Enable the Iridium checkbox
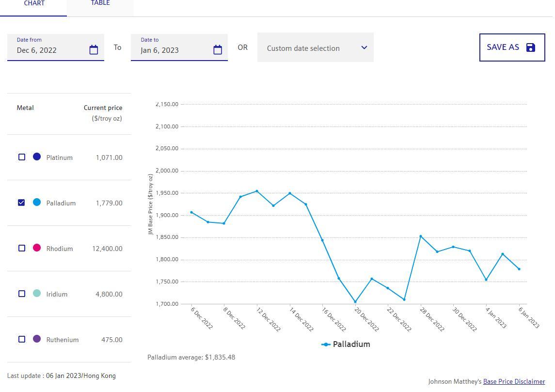Viewport: 555px width, 392px height. pos(22,294)
